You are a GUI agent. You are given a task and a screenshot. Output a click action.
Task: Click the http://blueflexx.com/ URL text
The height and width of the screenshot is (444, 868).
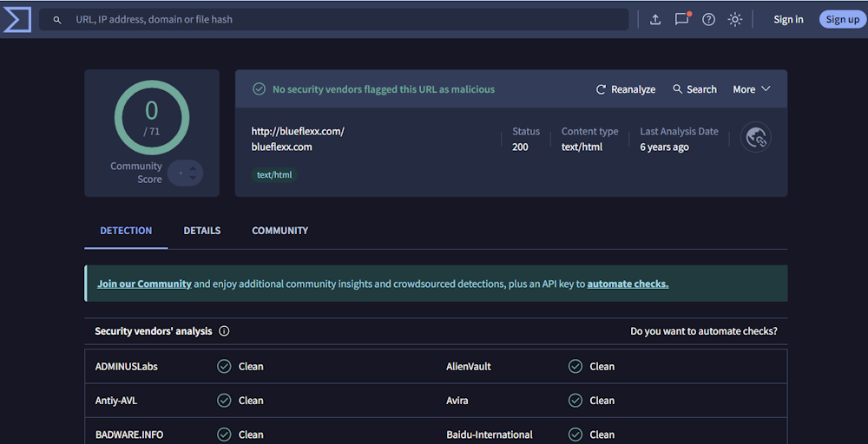click(x=298, y=132)
